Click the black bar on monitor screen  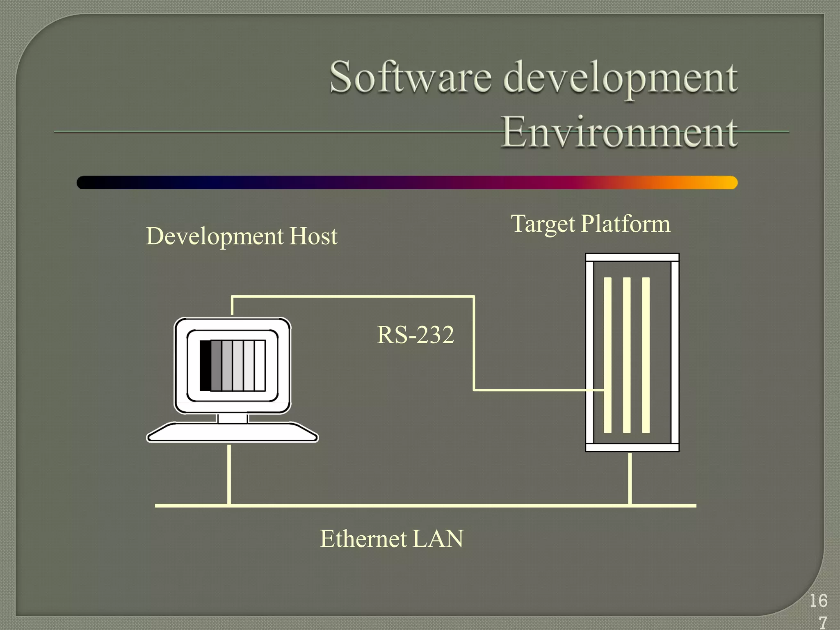(205, 365)
